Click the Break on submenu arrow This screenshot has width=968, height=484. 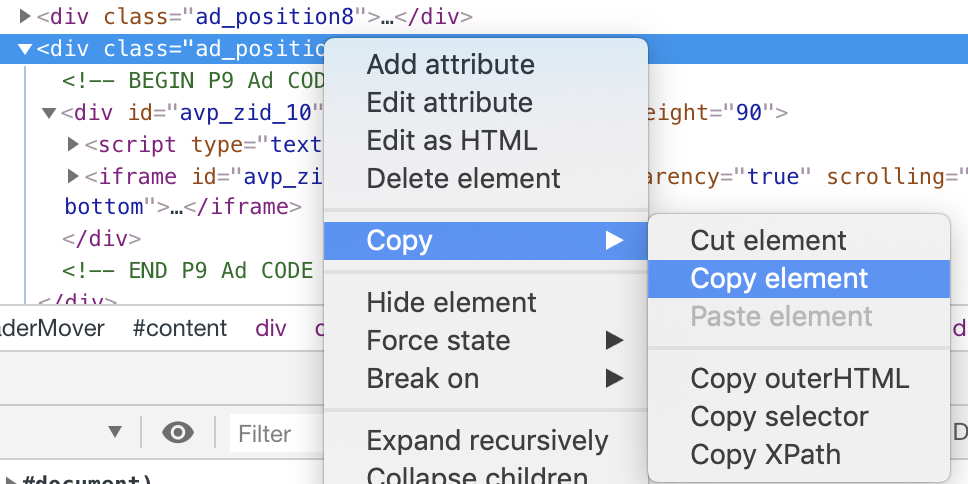614,378
